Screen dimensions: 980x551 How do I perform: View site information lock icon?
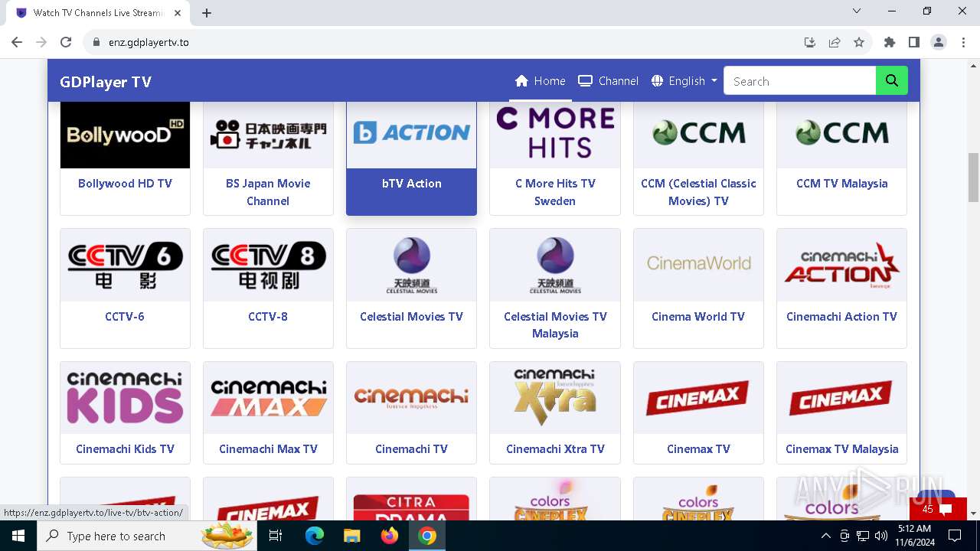click(x=96, y=42)
